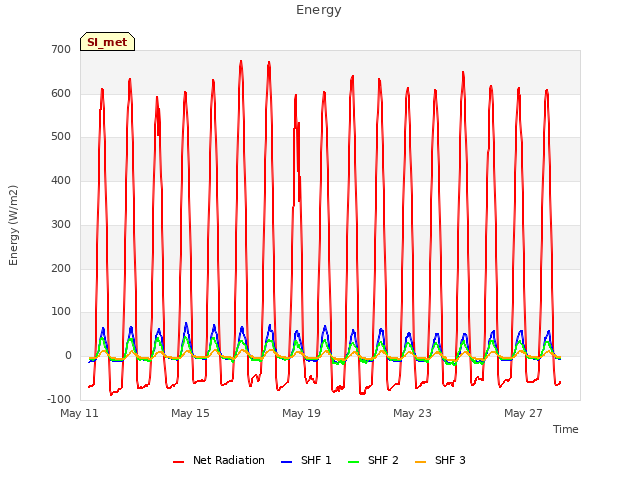Viewport: 640px width, 480px height.
Task: Click the green SHF 2 legend swatch
Action: point(353,462)
